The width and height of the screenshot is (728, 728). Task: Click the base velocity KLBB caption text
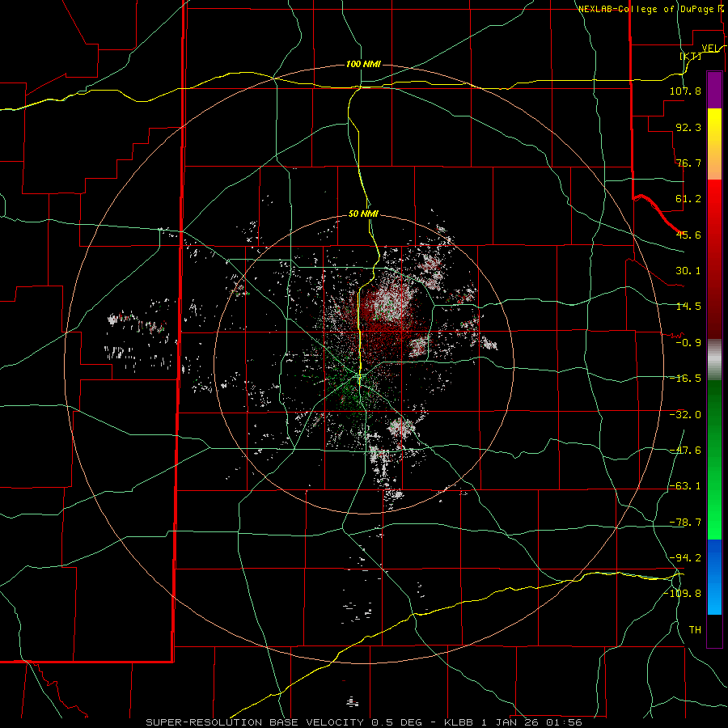tap(364, 722)
